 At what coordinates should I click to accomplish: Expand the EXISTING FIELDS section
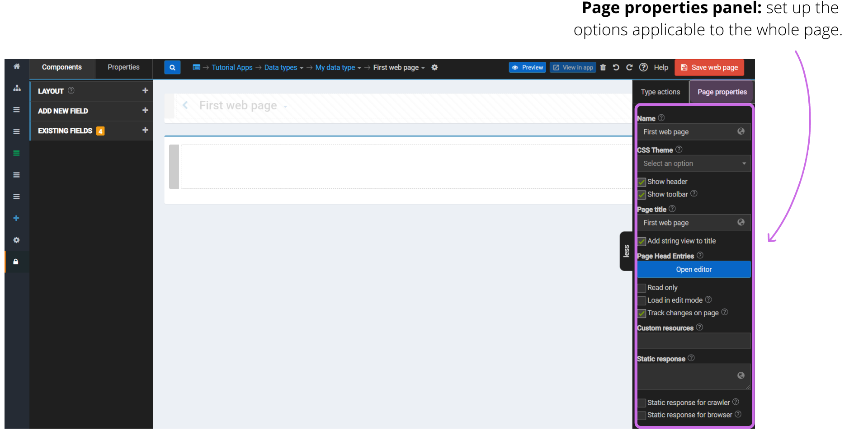pos(145,130)
